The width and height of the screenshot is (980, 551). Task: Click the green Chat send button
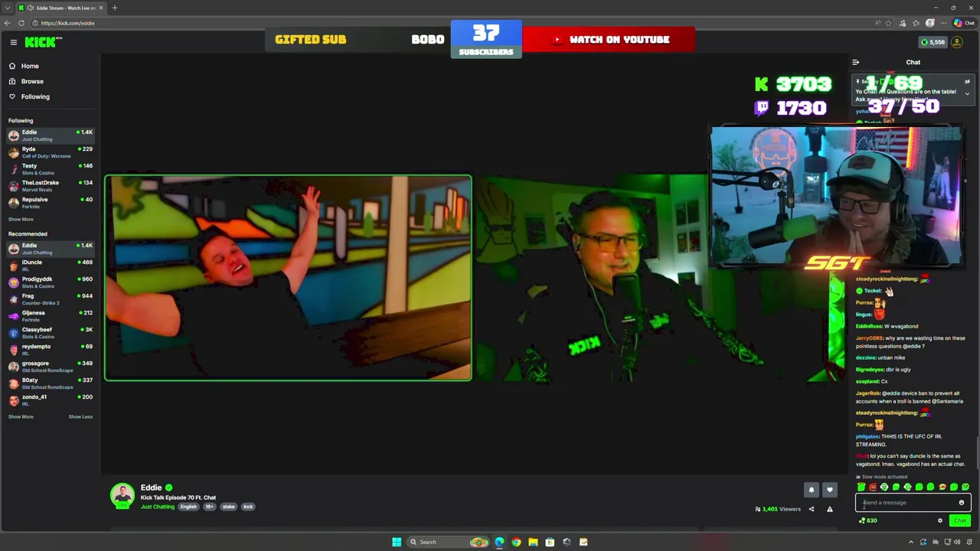point(960,520)
